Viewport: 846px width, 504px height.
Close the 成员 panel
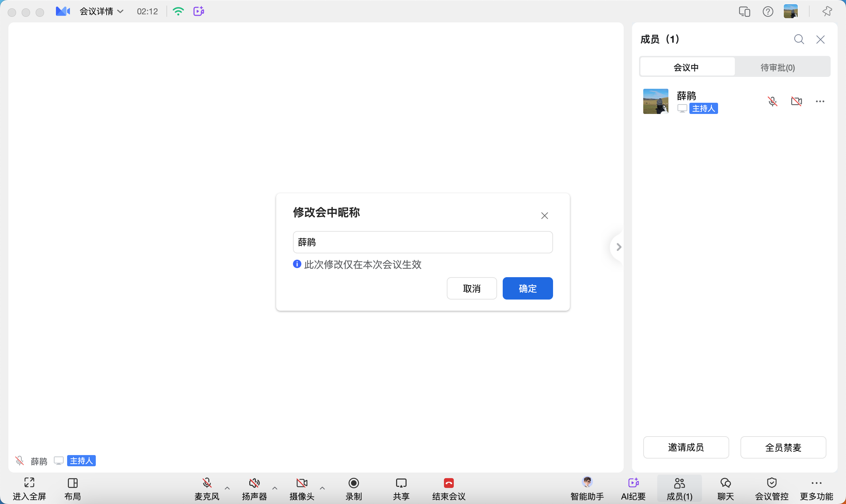point(820,39)
